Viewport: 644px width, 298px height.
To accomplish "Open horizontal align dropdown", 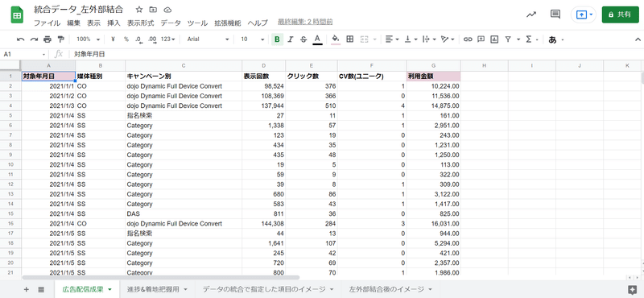I will [392, 39].
